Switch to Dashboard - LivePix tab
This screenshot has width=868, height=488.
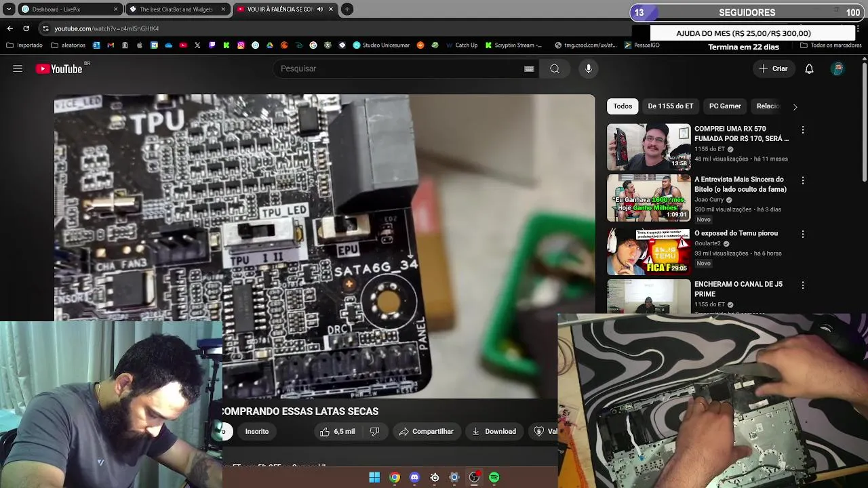(x=65, y=9)
